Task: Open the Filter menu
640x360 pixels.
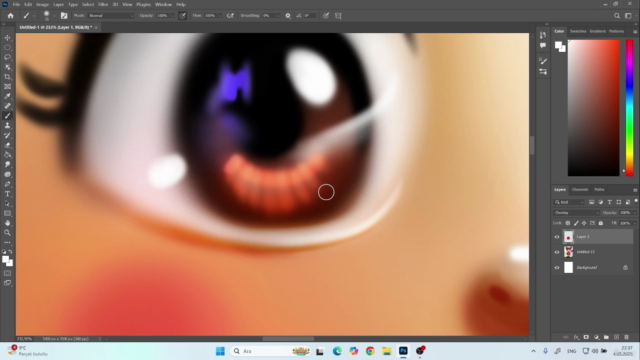Action: coord(103,4)
